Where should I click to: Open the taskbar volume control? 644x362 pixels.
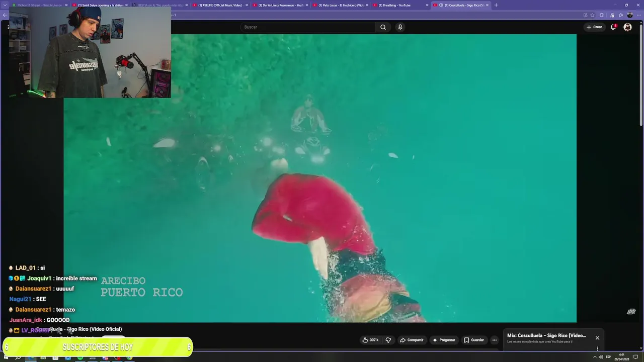tap(601, 357)
